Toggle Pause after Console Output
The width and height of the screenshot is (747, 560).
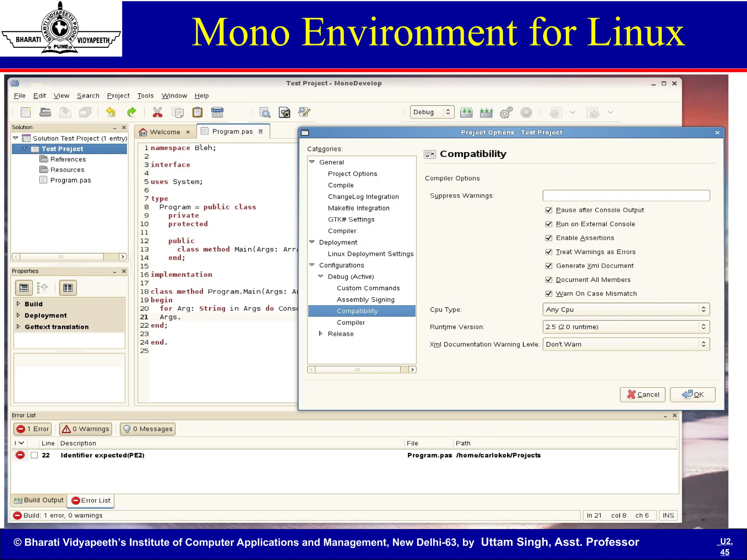coord(549,210)
